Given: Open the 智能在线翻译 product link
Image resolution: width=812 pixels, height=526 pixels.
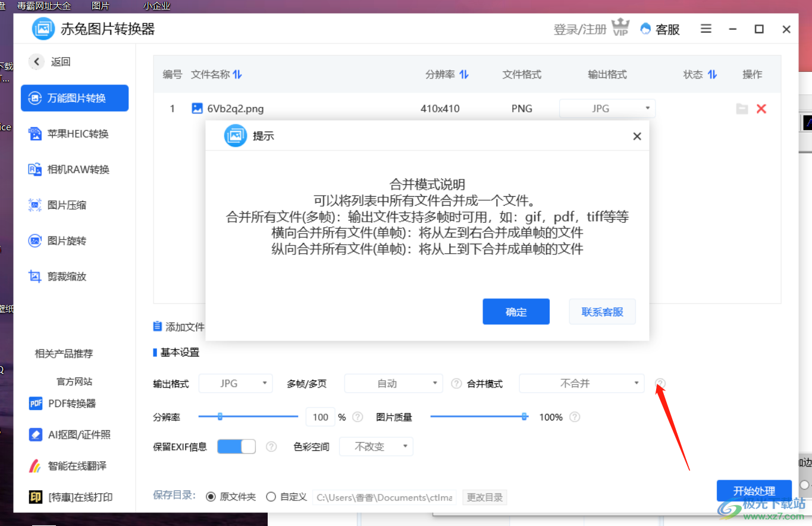Looking at the screenshot, I should pyautogui.click(x=68, y=466).
